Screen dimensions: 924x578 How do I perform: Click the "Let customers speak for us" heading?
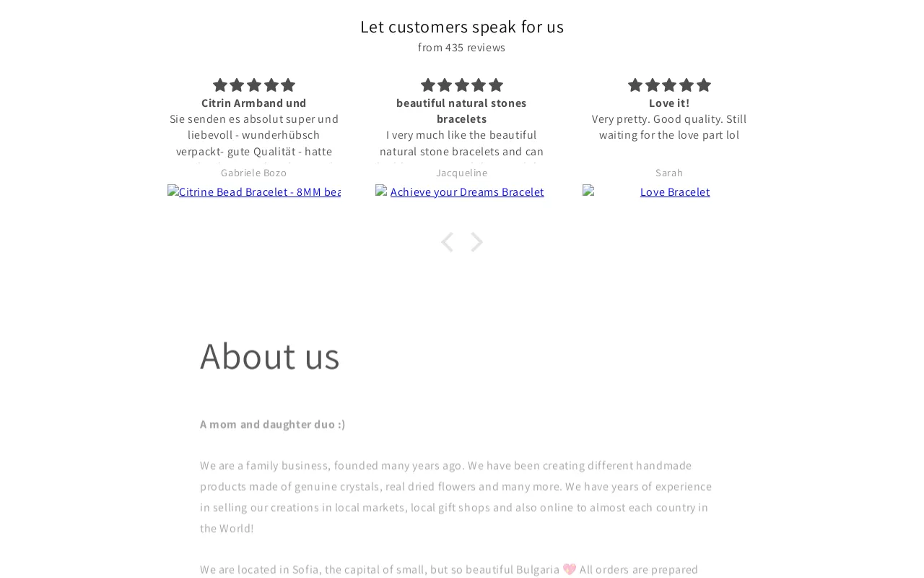point(462,27)
